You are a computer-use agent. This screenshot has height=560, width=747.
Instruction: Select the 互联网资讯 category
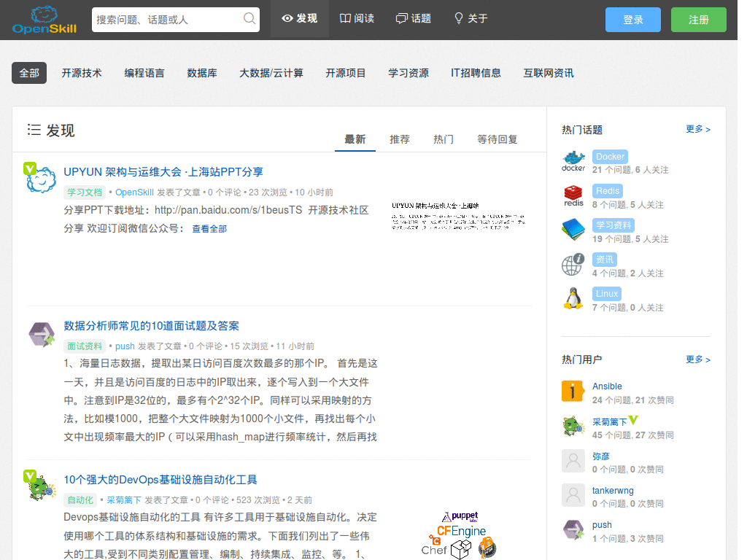click(x=549, y=73)
